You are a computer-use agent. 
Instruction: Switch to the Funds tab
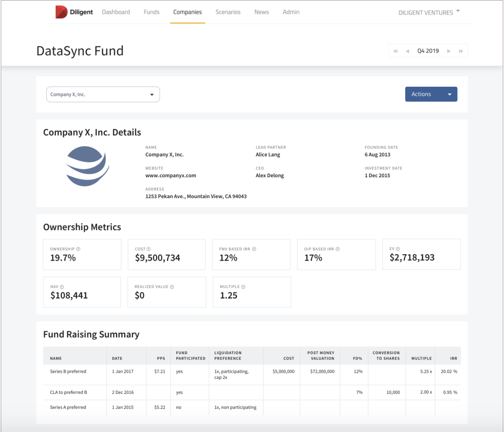click(151, 12)
